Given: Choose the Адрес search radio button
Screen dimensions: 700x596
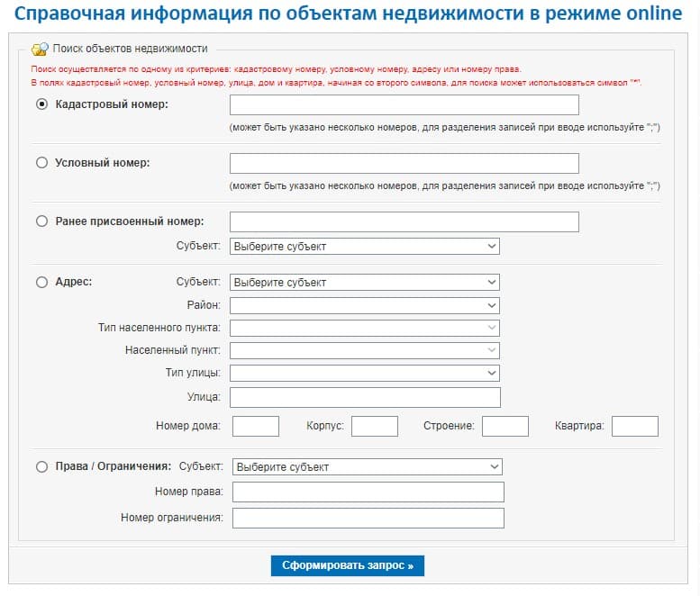Looking at the screenshot, I should coord(41,282).
